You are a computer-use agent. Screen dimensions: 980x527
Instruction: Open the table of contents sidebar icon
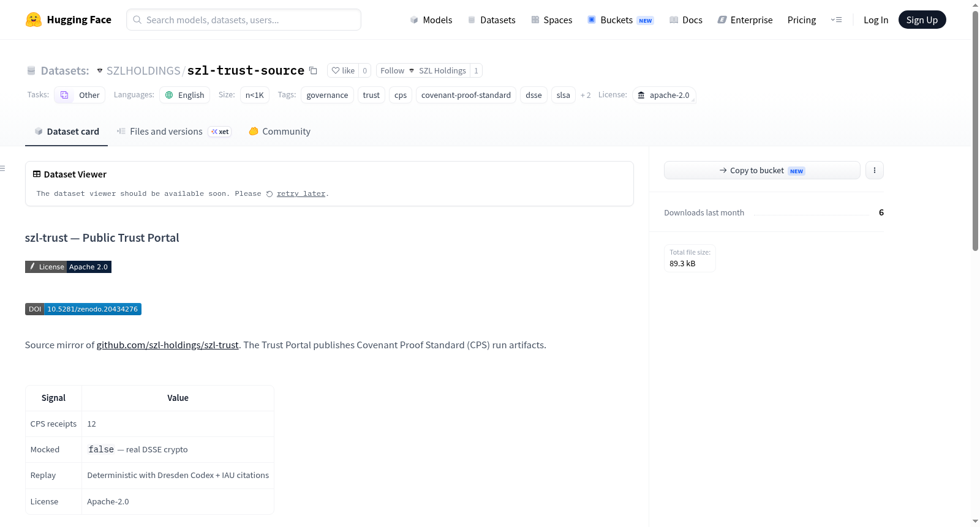click(3, 168)
